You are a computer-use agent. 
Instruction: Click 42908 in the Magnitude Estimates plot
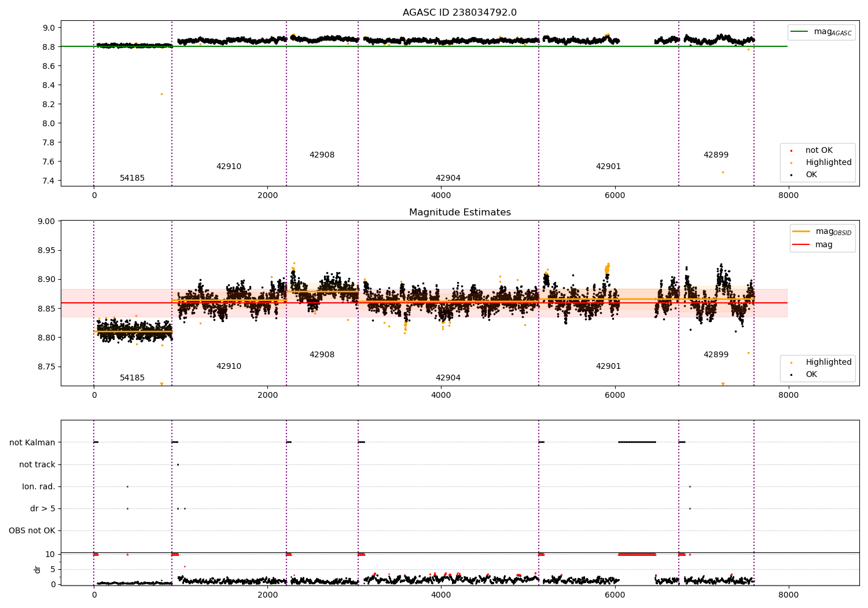click(x=322, y=355)
